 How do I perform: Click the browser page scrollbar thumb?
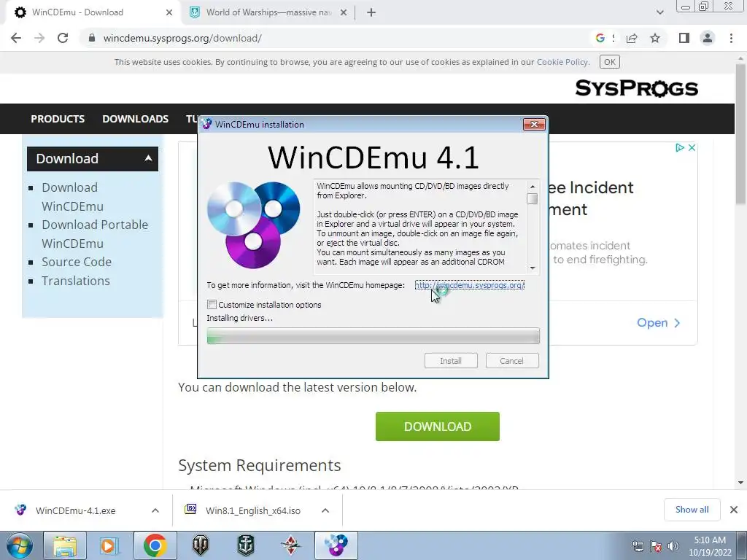[x=740, y=134]
